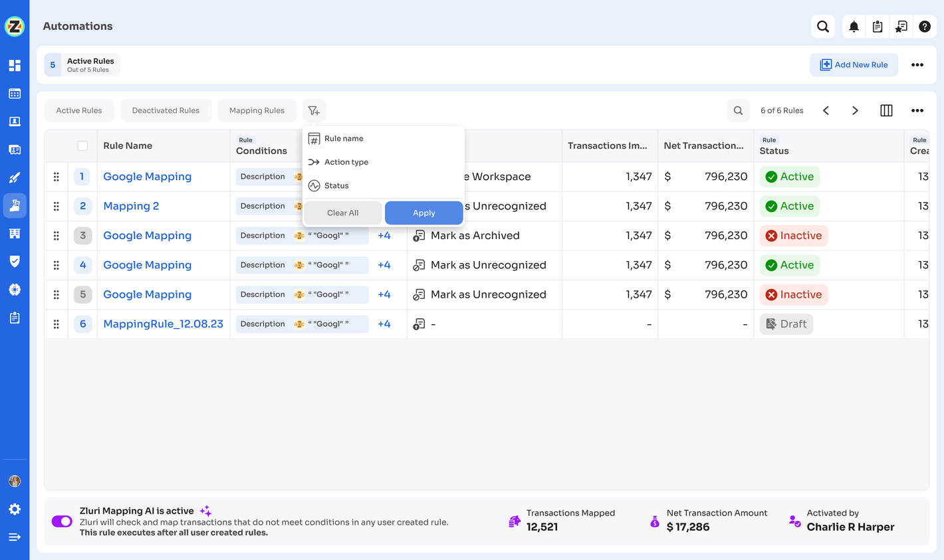Toggle Zluri Mapping AI switch
The width and height of the screenshot is (944, 560).
[62, 521]
